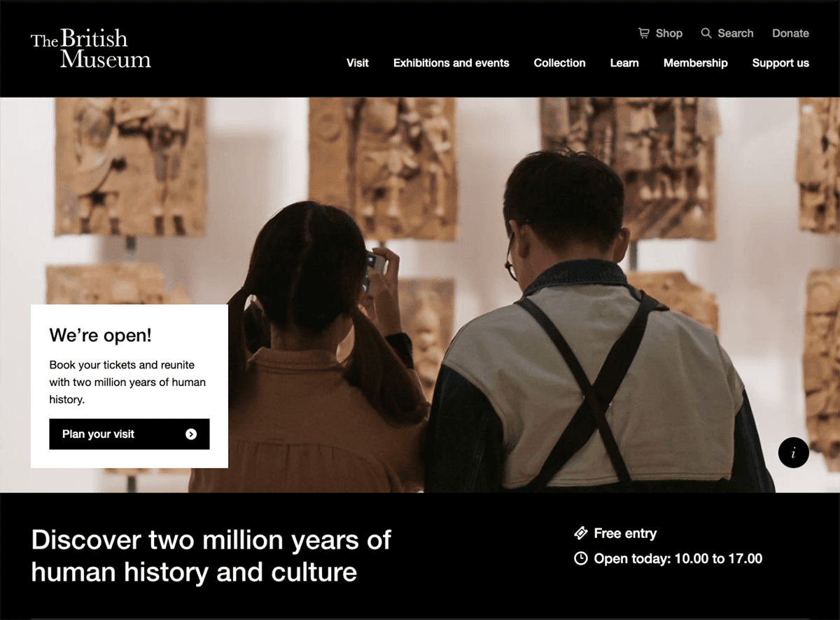Follow the Donate link
840x620 pixels.
790,33
